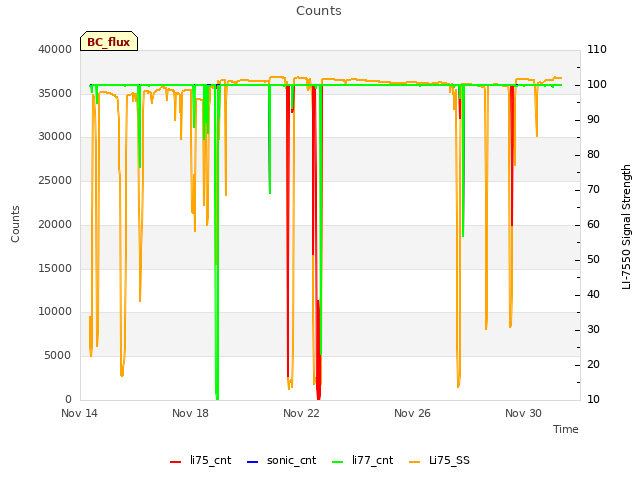Click the 30000 y-axis tick label
640x480 pixels.
click(x=55, y=137)
